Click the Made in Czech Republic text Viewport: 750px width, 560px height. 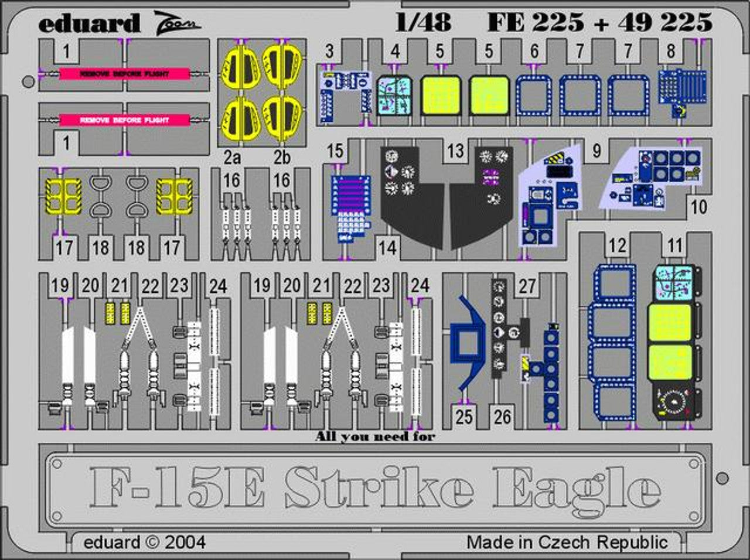click(x=567, y=542)
